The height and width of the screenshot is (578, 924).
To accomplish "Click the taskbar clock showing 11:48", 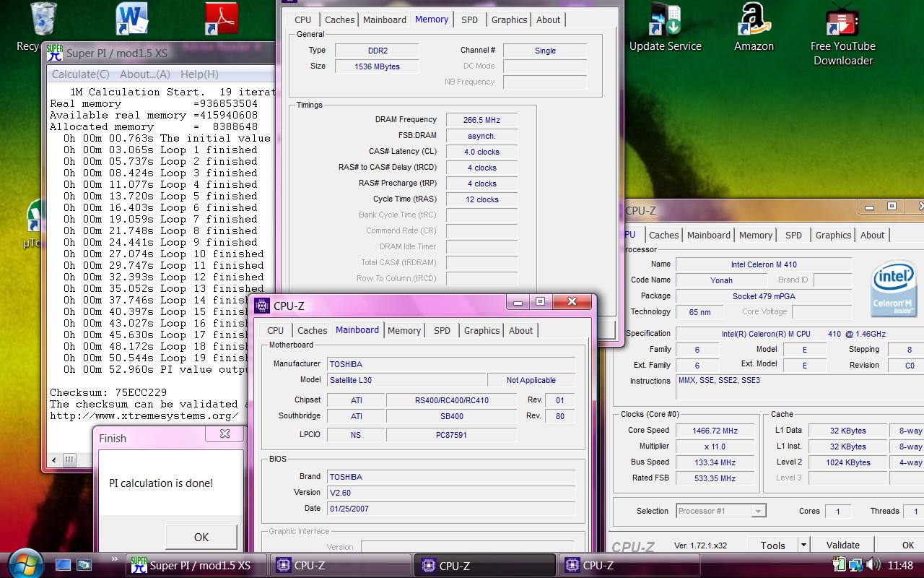I will (x=900, y=565).
